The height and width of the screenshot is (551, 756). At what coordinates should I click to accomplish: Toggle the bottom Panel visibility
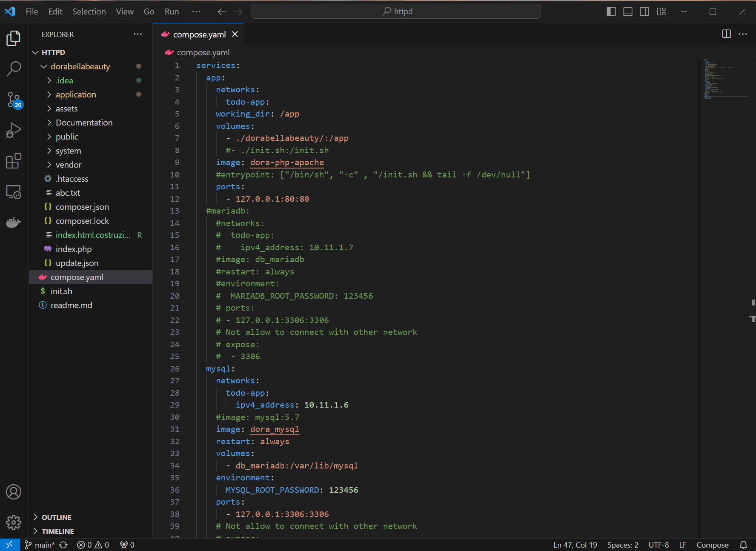click(x=627, y=11)
